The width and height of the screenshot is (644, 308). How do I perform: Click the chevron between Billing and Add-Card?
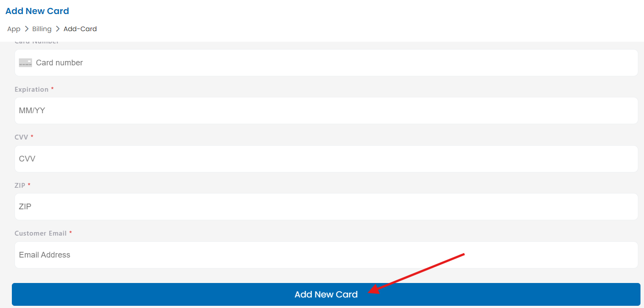(x=58, y=29)
